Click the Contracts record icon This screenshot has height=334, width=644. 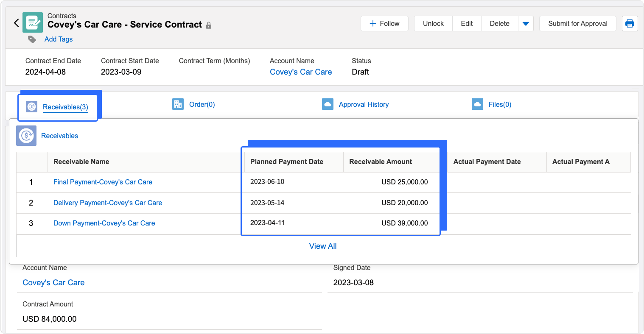coord(33,23)
